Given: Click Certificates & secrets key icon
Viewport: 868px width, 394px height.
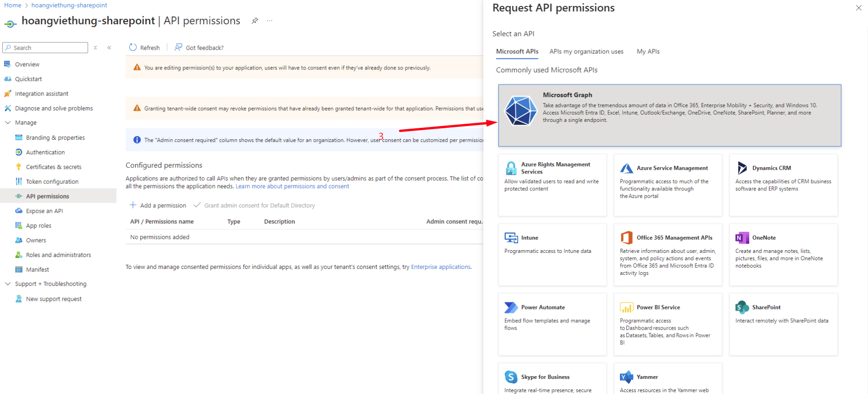Looking at the screenshot, I should pyautogui.click(x=19, y=167).
